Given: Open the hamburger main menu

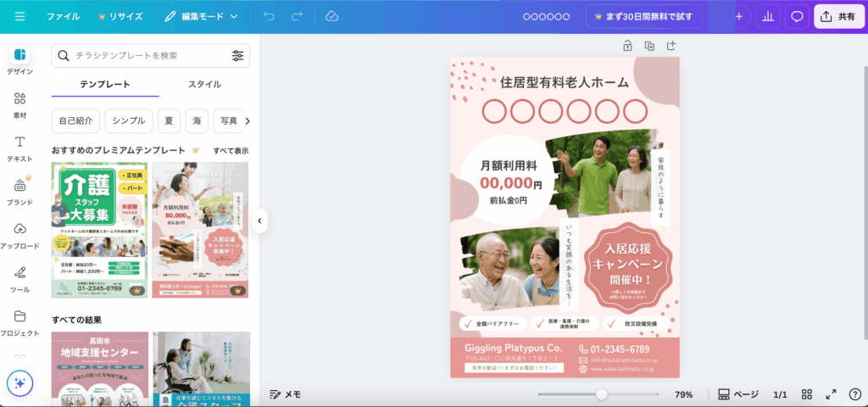Looking at the screenshot, I should click(19, 16).
